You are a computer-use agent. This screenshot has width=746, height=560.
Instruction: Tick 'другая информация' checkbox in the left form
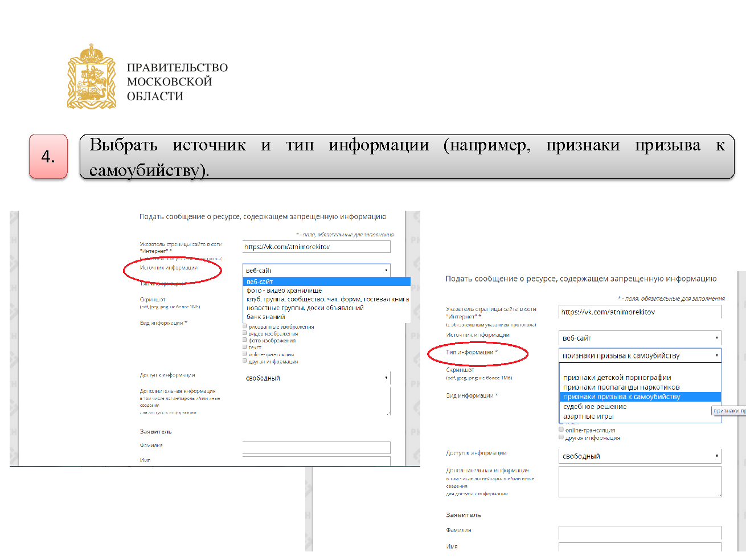point(245,361)
